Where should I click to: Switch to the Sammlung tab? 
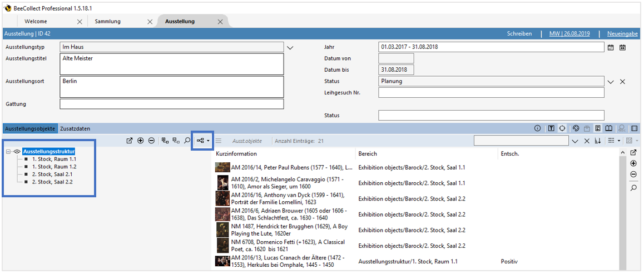[108, 22]
